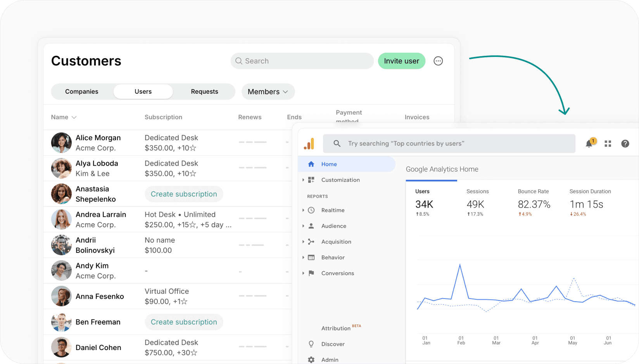Open the notifications bell in Analytics

click(589, 143)
